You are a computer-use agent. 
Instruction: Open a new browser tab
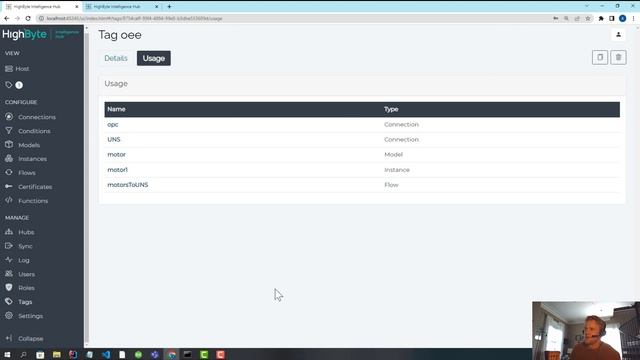pos(169,7)
